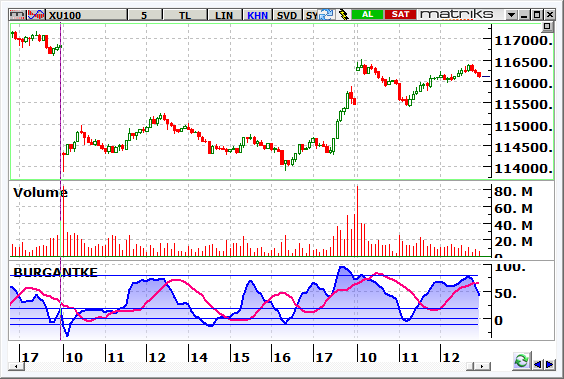Screen dimensions: 564x379
Task: Click the price pane maximize square
Action: click(x=547, y=26)
